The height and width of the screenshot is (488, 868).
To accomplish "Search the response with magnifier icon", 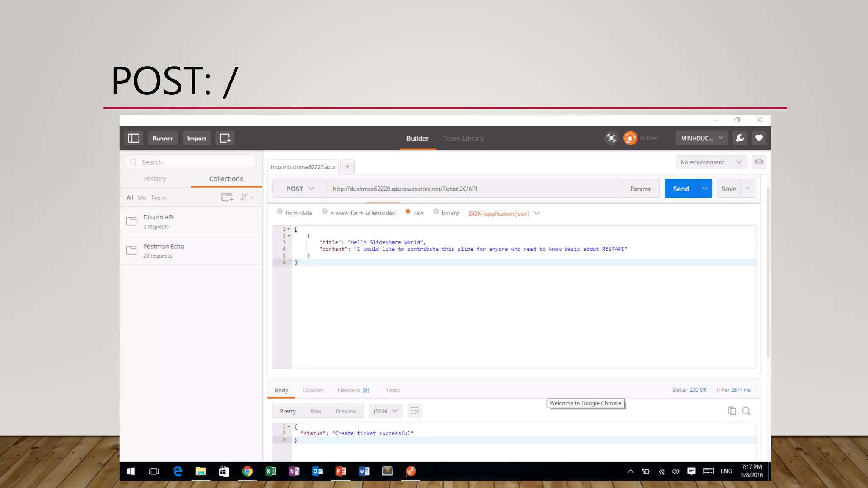I will point(746,410).
